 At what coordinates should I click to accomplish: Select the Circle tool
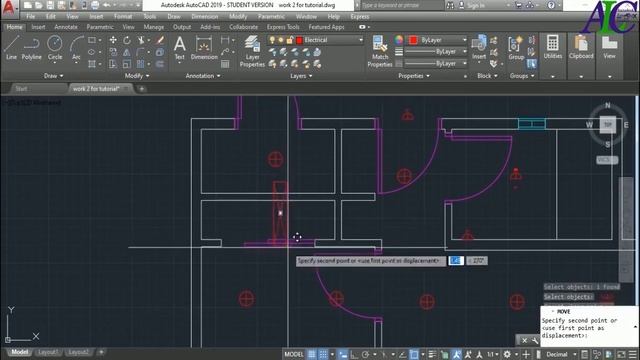(55, 48)
